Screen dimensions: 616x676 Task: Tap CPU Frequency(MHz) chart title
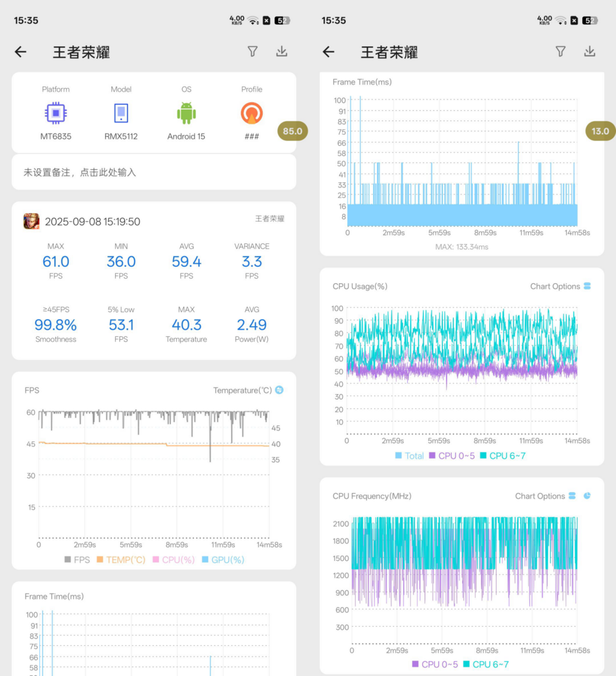[x=372, y=496]
